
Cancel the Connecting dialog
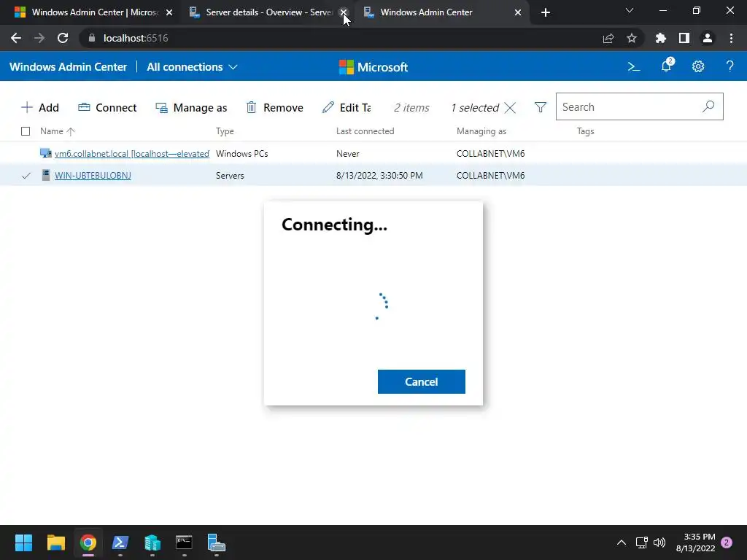click(x=421, y=381)
